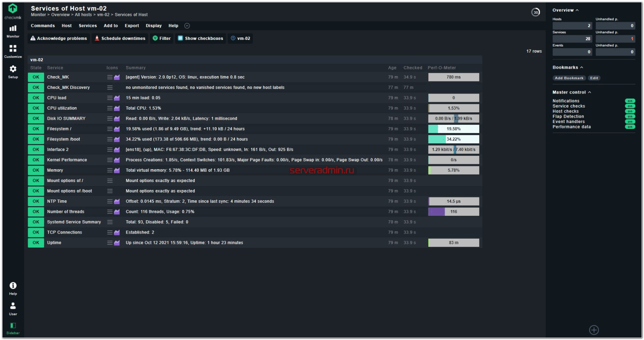Open graph icon for CPU load service
The image size is (644, 340).
(x=117, y=98)
